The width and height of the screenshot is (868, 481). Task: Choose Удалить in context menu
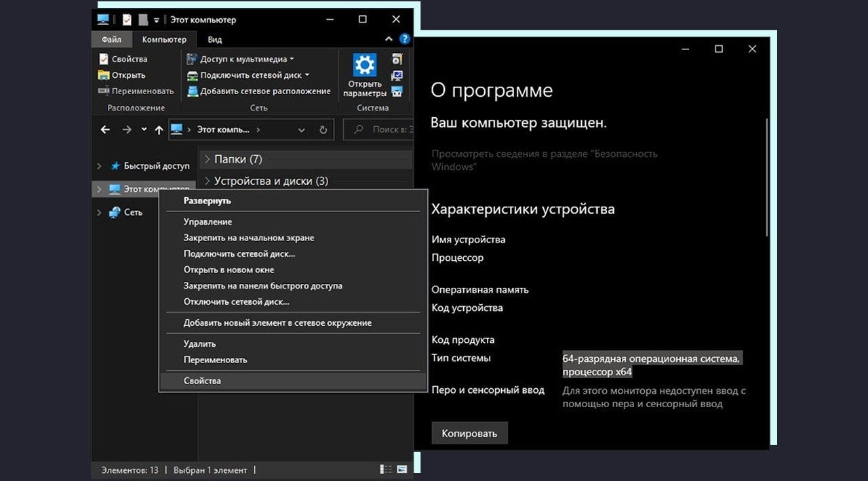coord(292,344)
